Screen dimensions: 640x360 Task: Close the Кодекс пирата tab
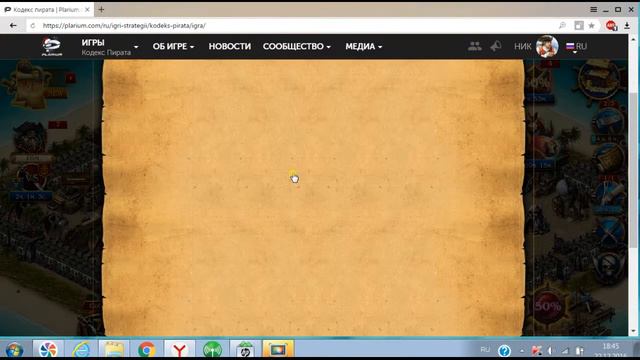(87, 9)
